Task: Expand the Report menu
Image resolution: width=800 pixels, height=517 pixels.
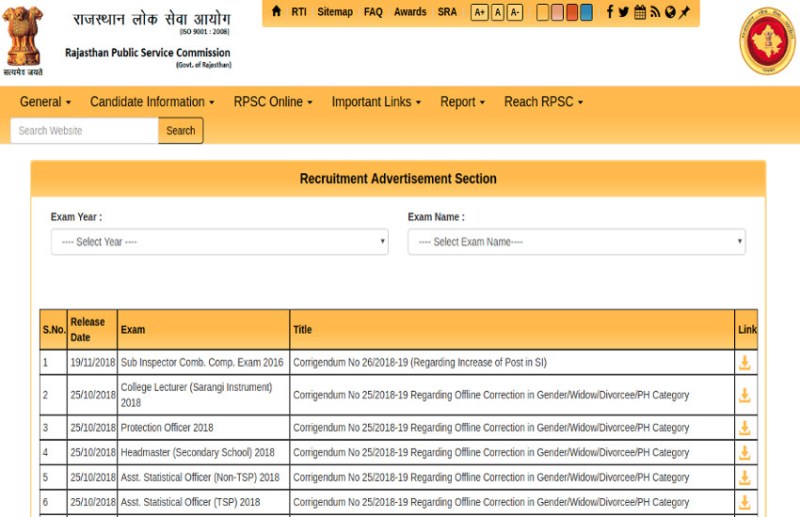Action: pos(462,102)
